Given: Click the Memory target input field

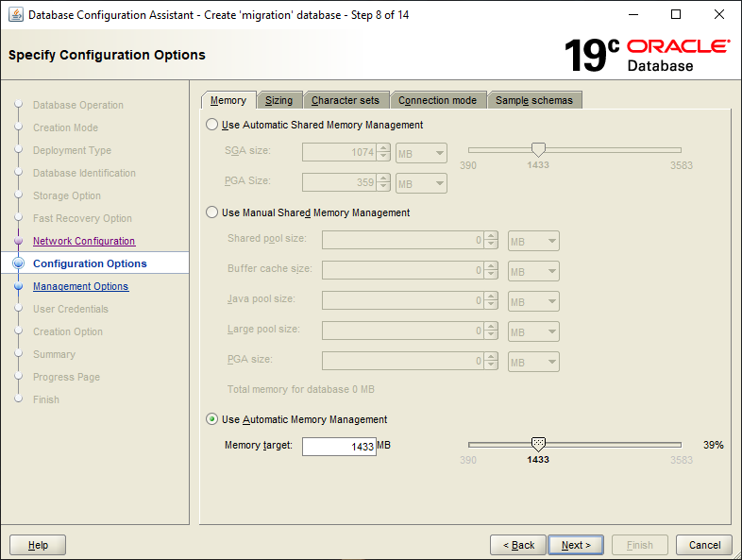Looking at the screenshot, I should [x=339, y=447].
